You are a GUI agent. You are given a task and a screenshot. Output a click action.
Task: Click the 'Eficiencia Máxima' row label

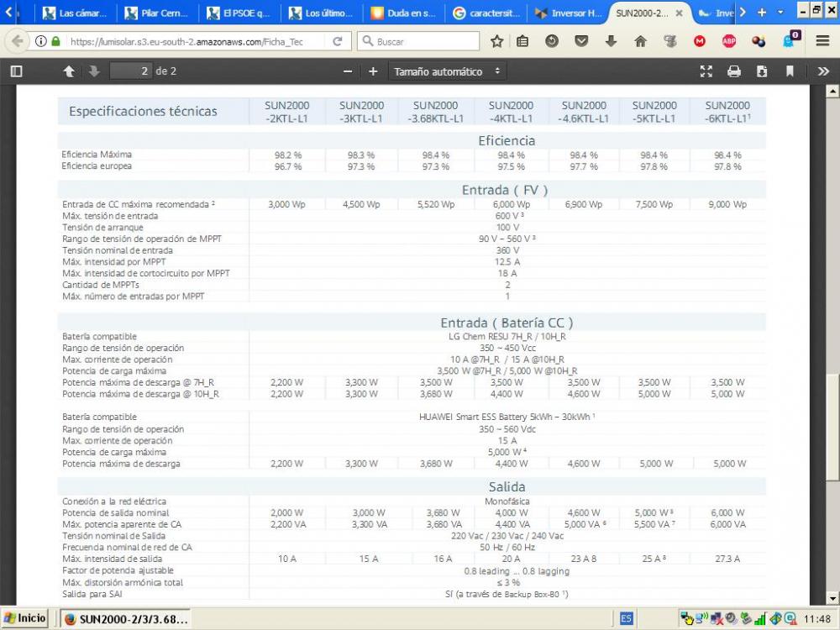click(x=97, y=155)
